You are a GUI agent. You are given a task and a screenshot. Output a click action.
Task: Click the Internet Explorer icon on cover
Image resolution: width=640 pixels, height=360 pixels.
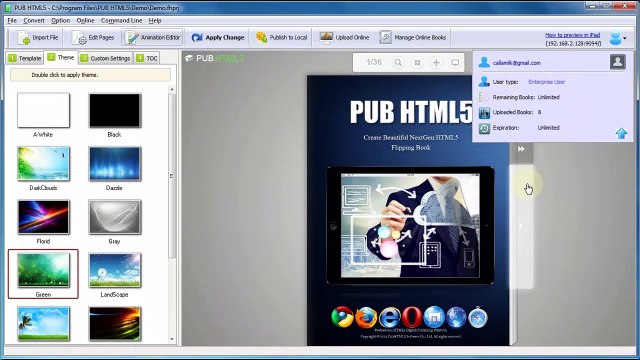(389, 317)
